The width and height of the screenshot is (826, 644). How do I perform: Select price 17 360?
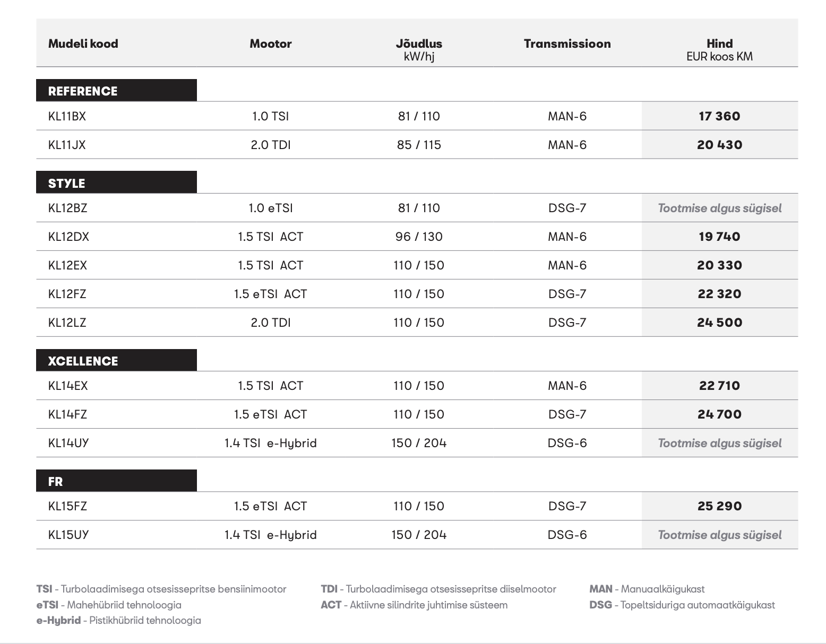(x=719, y=116)
